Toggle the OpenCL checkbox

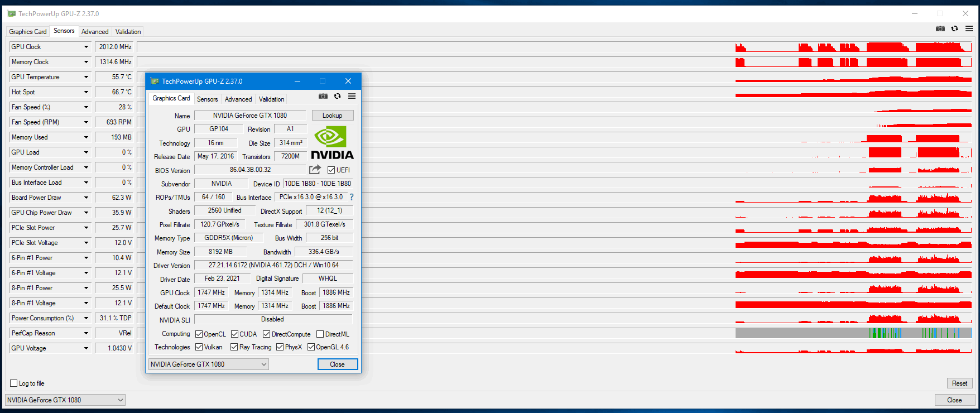(199, 334)
